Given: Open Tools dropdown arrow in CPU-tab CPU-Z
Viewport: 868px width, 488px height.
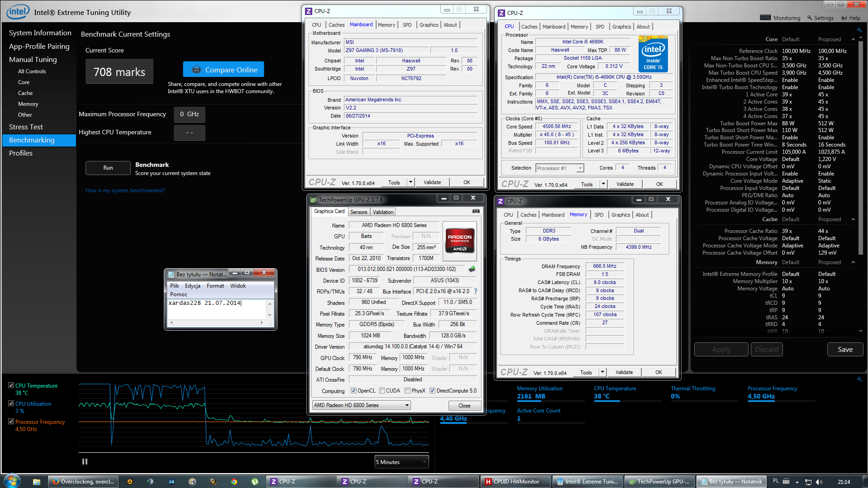Looking at the screenshot, I should click(x=603, y=184).
